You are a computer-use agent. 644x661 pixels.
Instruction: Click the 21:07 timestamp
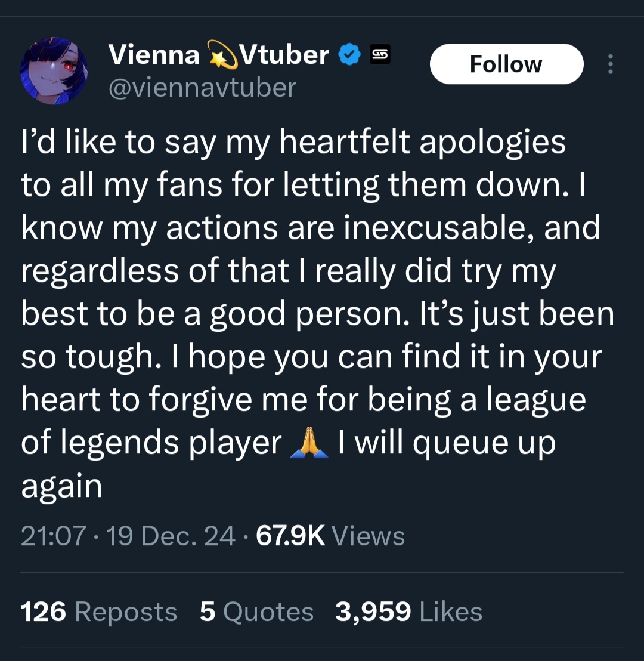(54, 536)
